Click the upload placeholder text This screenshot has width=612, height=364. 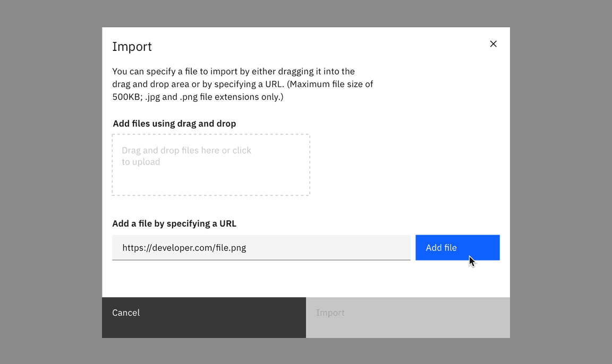coord(186,156)
